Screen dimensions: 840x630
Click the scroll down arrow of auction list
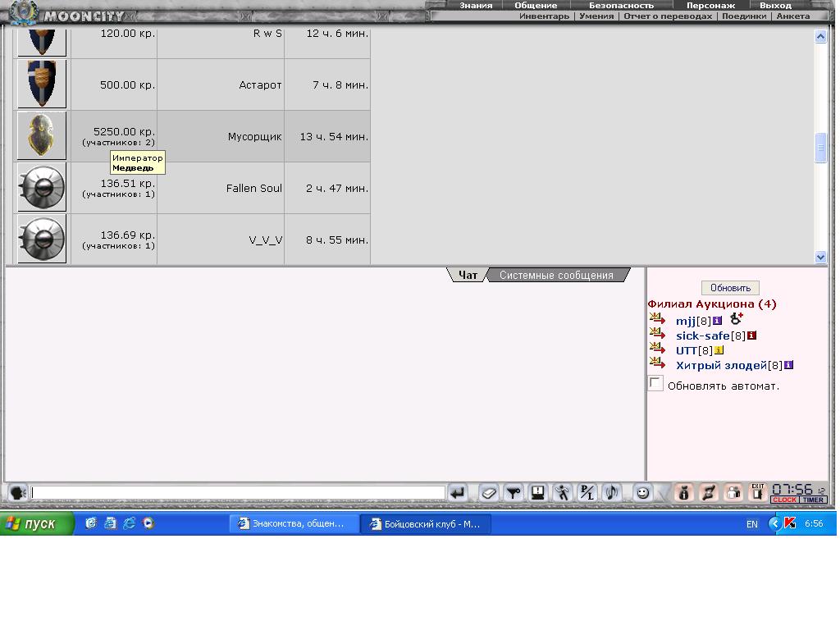click(820, 257)
